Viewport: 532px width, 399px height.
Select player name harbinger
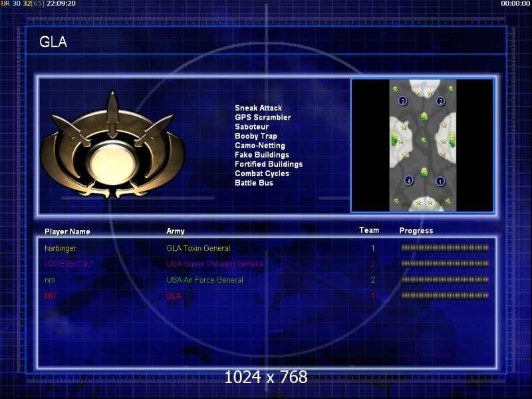61,248
